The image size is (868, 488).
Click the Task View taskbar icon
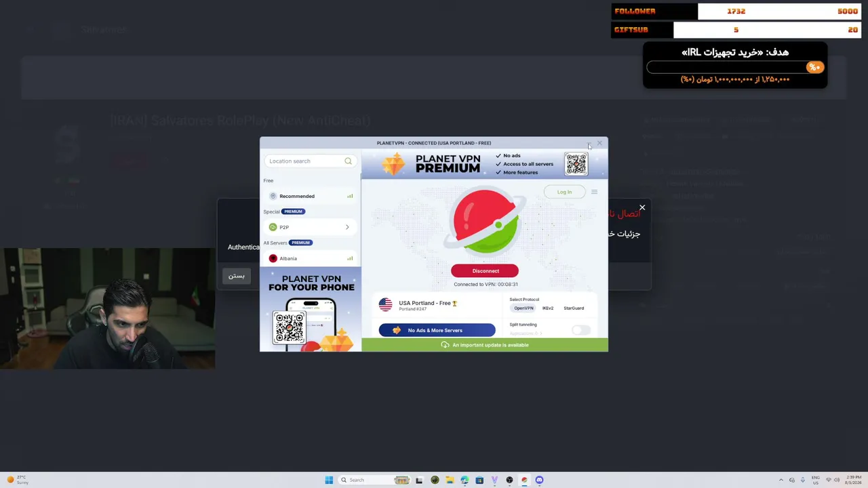(x=419, y=480)
